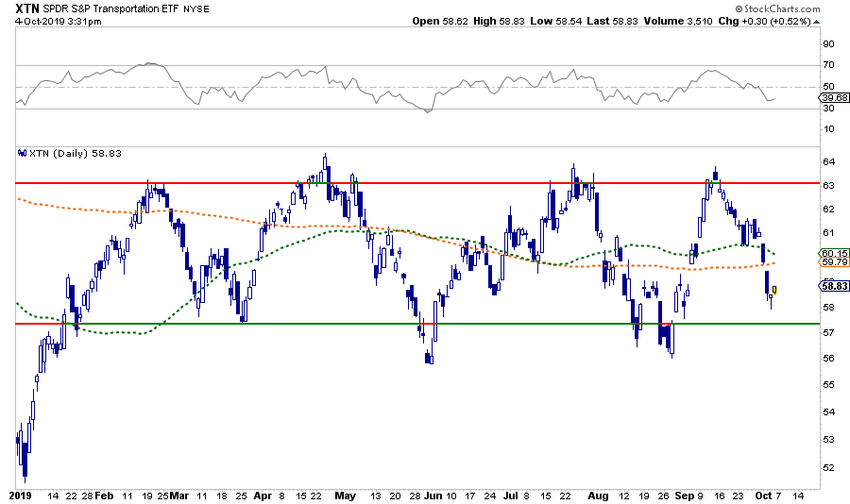Click the StockCharts.com copyright label
Image resolution: width=850 pixels, height=504 pixels.
(778, 8)
